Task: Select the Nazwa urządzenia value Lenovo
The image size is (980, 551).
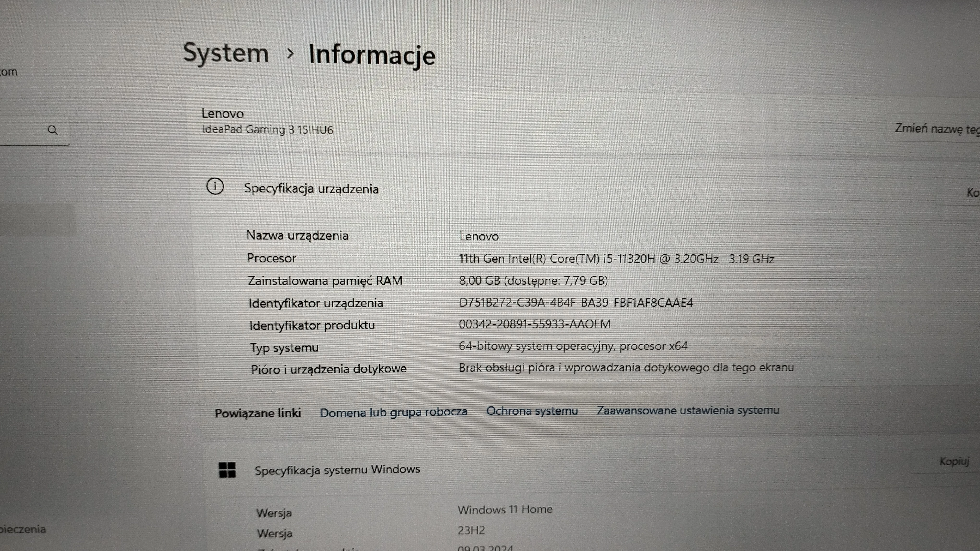Action: [x=479, y=236]
